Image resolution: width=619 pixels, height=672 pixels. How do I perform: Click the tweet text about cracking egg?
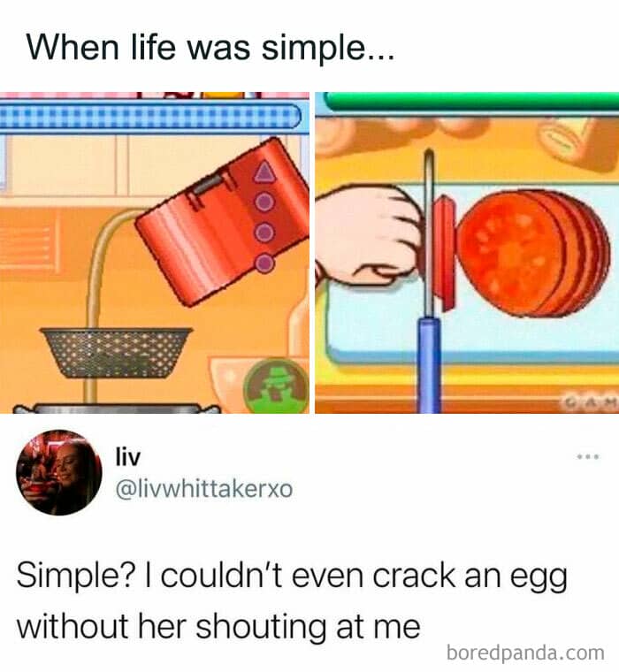292,601
